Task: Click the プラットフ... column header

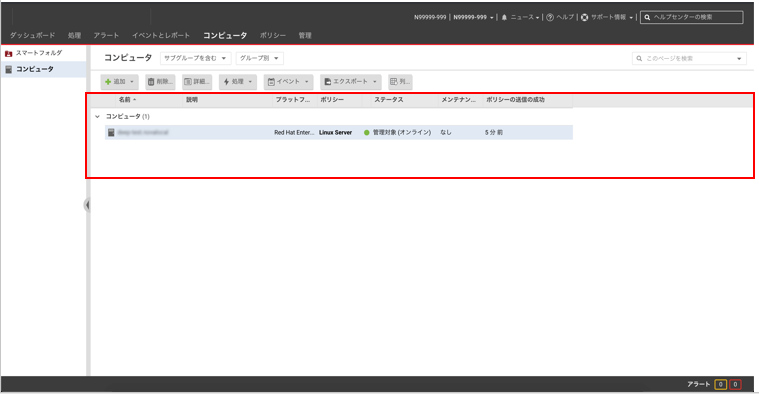Action: click(x=292, y=100)
